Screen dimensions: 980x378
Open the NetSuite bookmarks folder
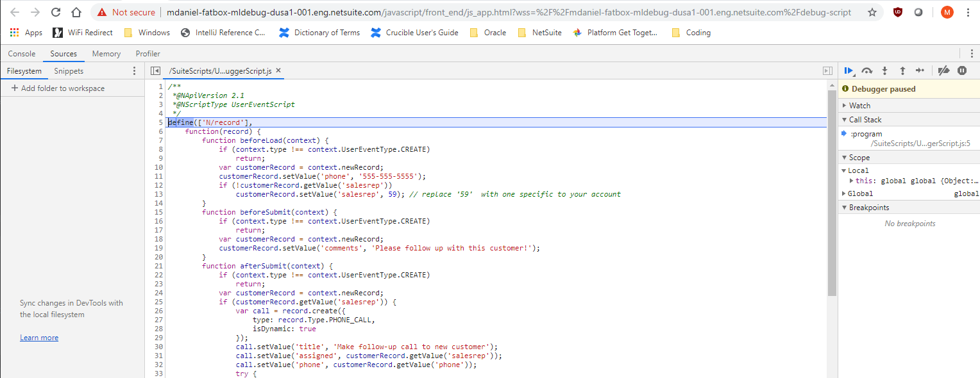pos(539,33)
